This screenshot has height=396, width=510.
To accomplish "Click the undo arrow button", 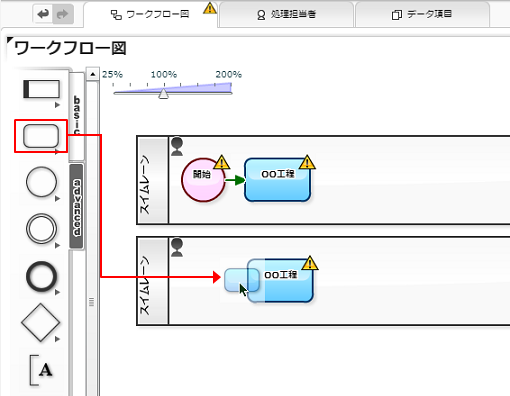I will (x=43, y=14).
